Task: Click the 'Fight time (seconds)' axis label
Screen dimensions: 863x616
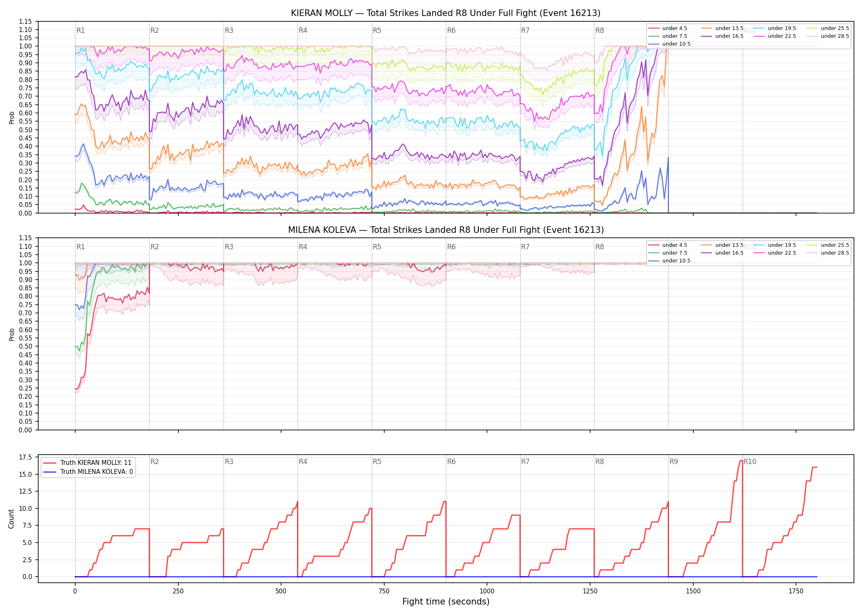Action: point(446,602)
